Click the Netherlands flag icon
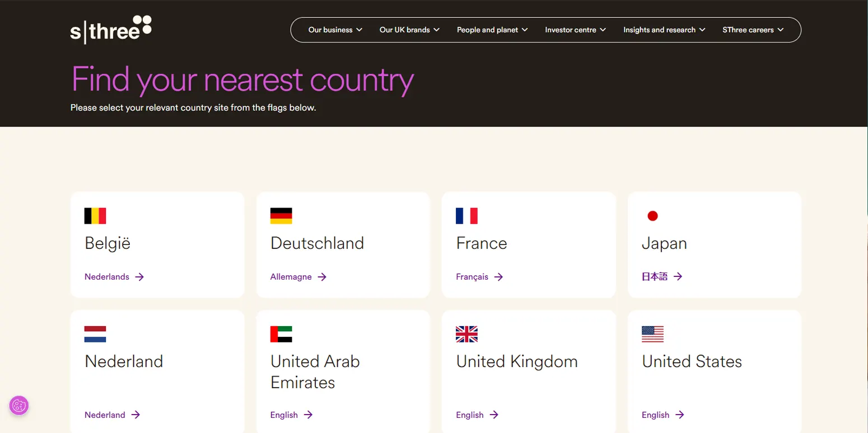The height and width of the screenshot is (433, 868). point(95,334)
